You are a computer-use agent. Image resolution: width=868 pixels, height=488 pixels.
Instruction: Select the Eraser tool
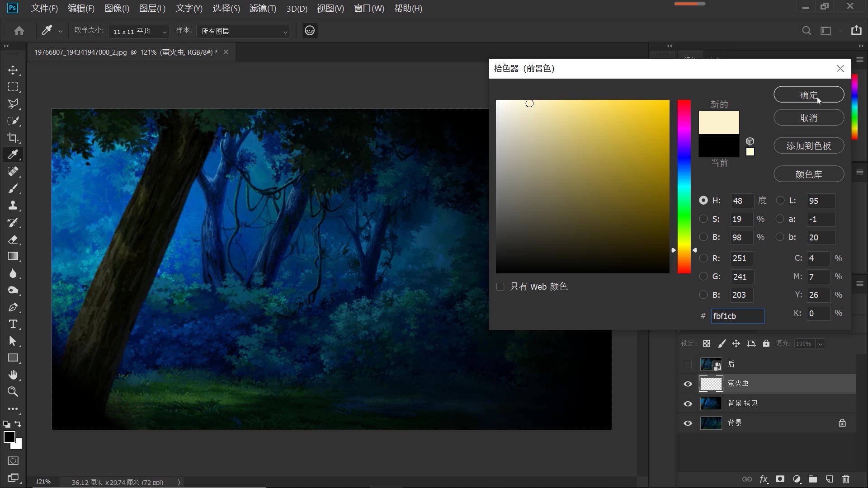[x=13, y=239]
